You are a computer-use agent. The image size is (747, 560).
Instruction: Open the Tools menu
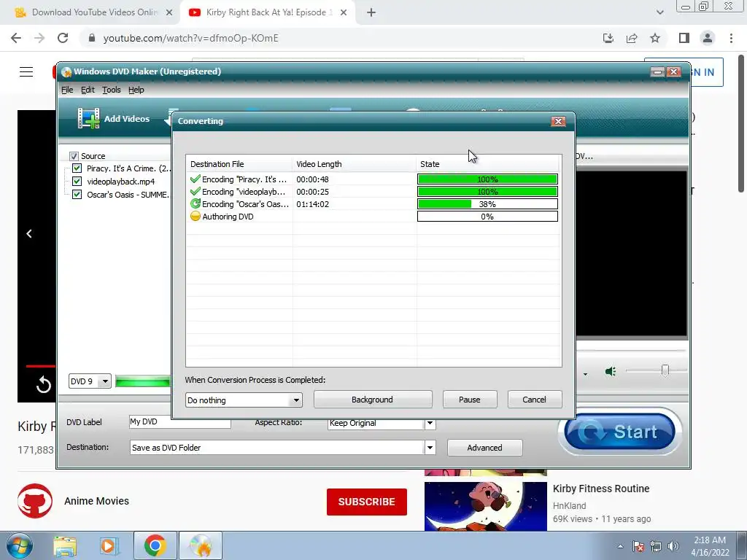click(x=112, y=90)
